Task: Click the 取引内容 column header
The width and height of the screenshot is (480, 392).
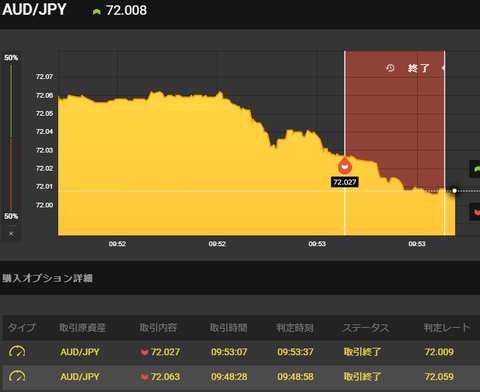Action: tap(158, 328)
